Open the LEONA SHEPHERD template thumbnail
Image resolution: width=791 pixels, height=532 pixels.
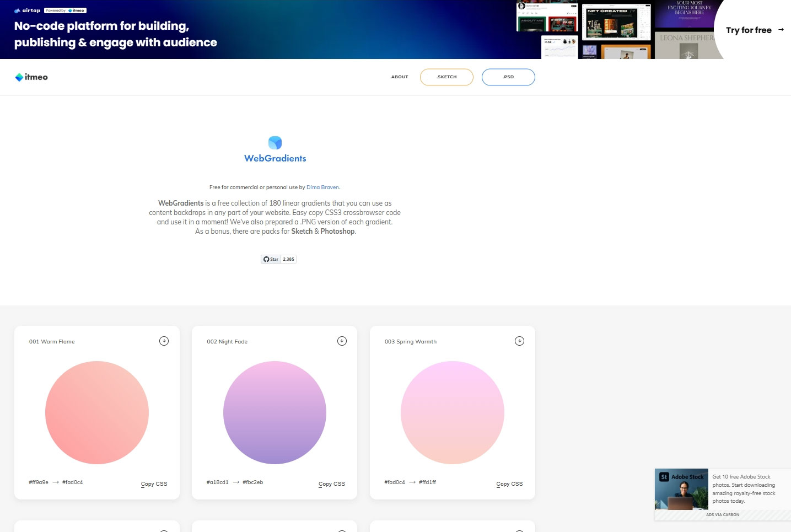(x=688, y=45)
